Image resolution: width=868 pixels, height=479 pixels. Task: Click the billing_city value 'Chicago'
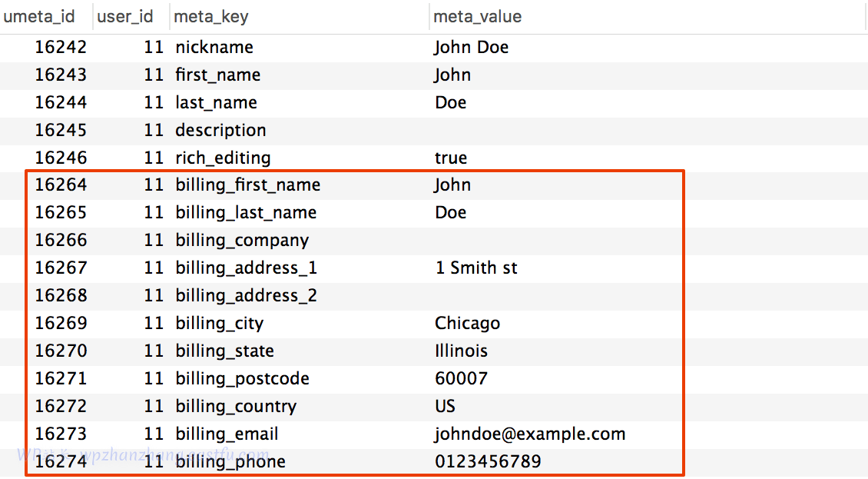pyautogui.click(x=467, y=324)
